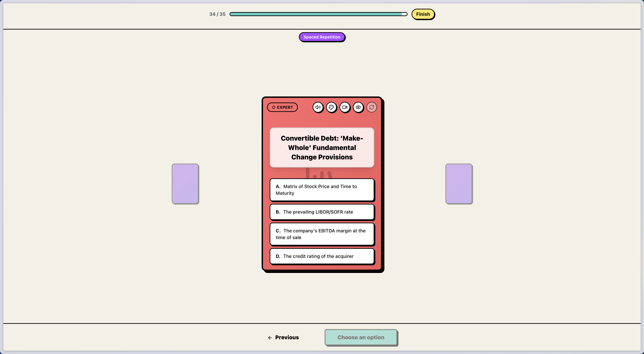Choose option C, company's EBITDA margin

point(322,234)
